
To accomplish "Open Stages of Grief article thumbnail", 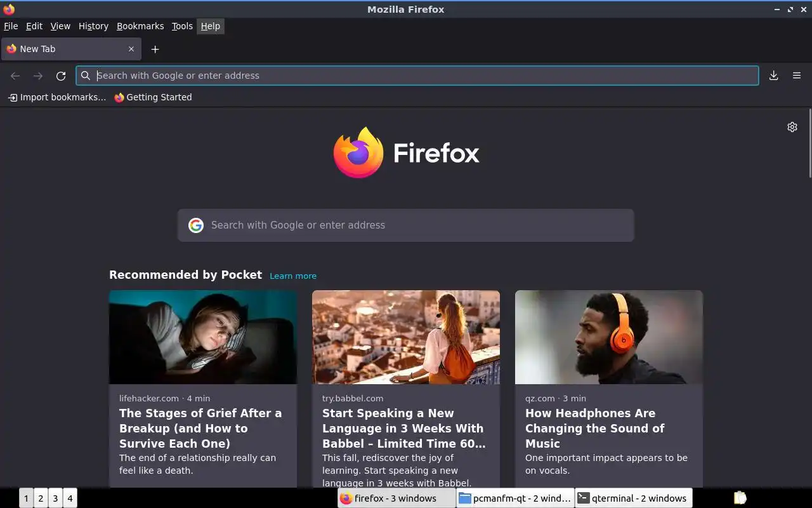I will pyautogui.click(x=203, y=337).
